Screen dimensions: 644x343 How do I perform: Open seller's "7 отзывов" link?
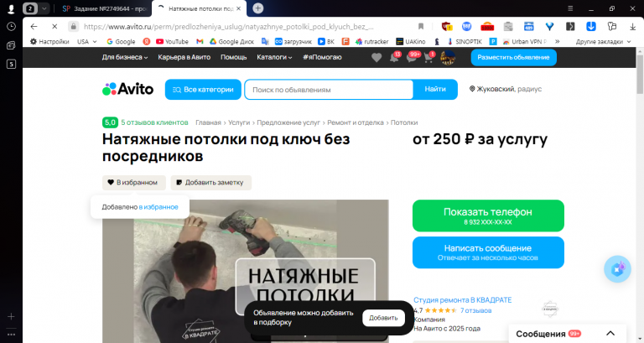coord(475,310)
